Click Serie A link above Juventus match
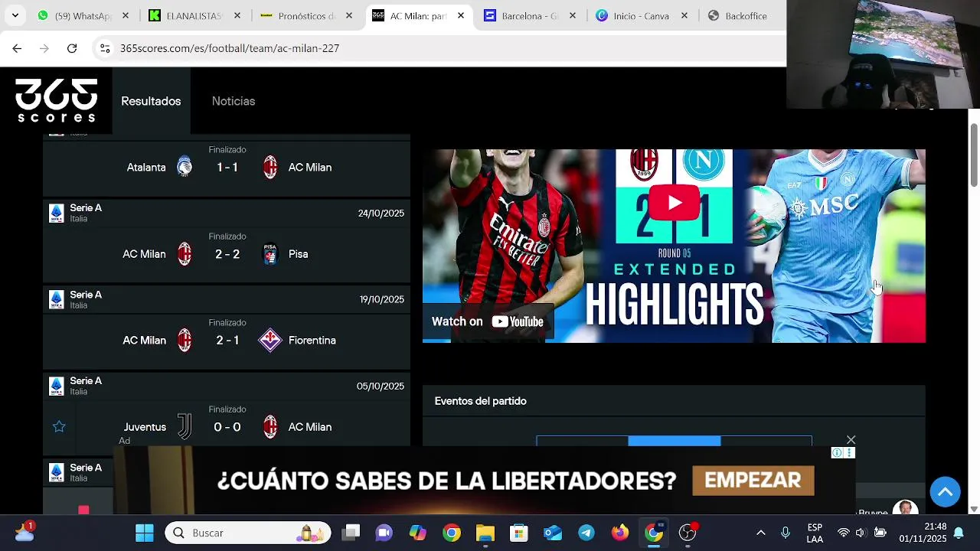The height and width of the screenshot is (551, 980). coord(86,381)
